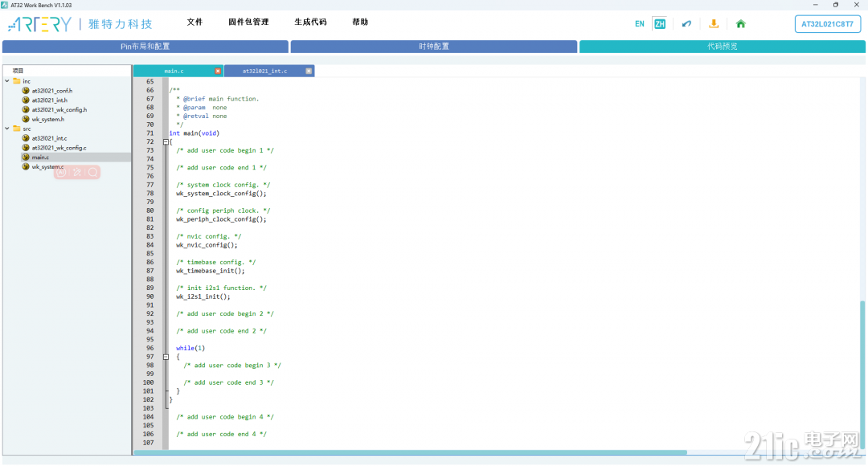Image resolution: width=868 pixels, height=466 pixels.
Task: Open at32l021_wk_config.h in the tree
Action: [x=59, y=109]
